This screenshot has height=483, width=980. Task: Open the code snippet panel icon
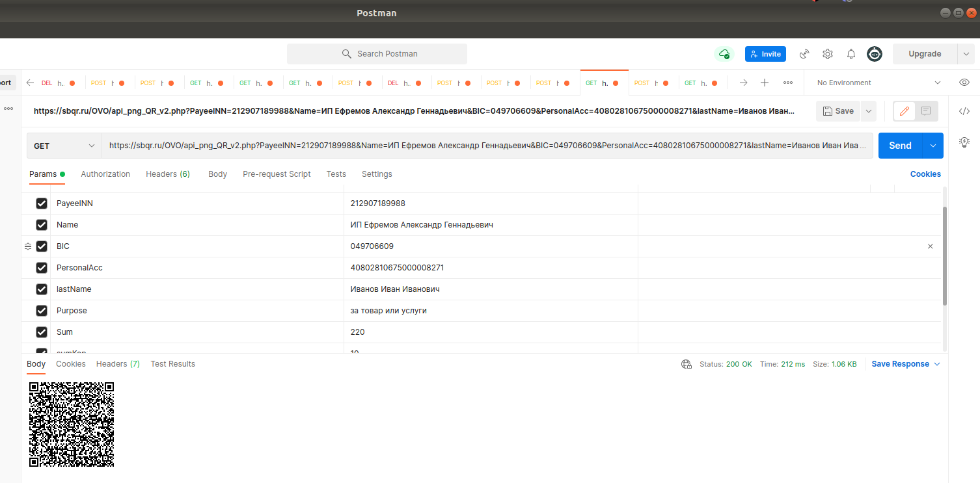[x=964, y=111]
